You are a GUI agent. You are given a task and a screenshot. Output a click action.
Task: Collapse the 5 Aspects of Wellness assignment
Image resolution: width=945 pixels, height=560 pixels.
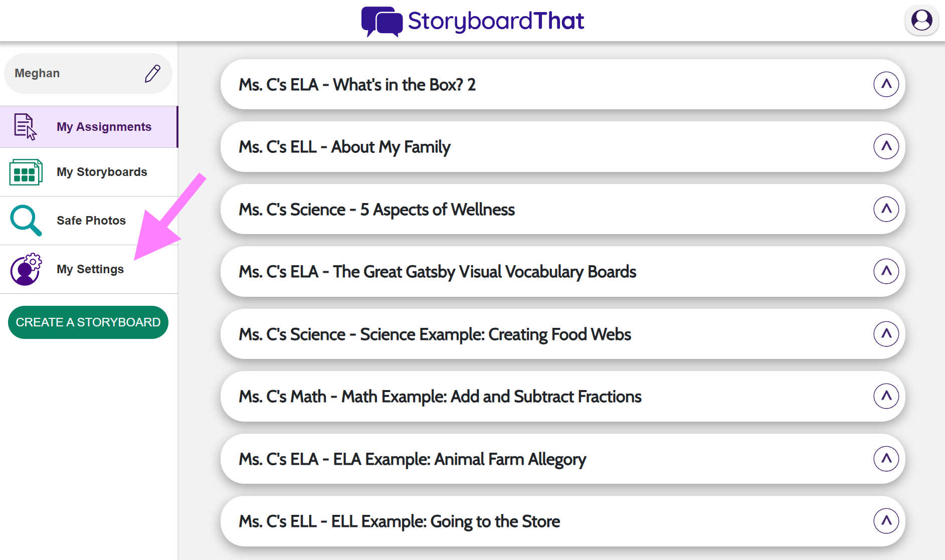click(x=886, y=209)
